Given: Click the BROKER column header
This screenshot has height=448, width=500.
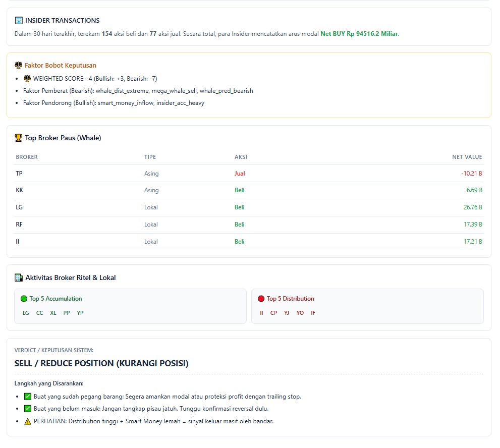Looking at the screenshot, I should click(x=27, y=157).
